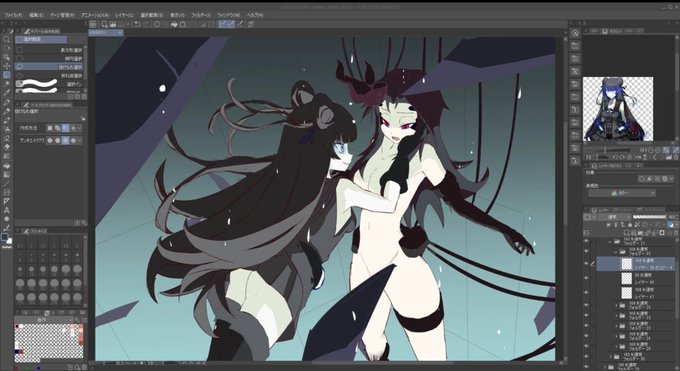The width and height of the screenshot is (680, 371).
Task: Toggle visibility of フォルダー 33 layer folder
Action: click(587, 251)
